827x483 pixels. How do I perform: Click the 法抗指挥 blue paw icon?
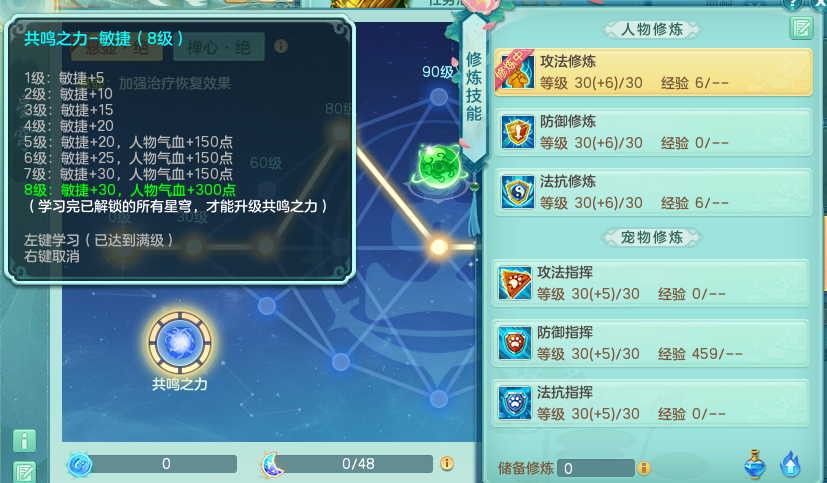point(515,403)
